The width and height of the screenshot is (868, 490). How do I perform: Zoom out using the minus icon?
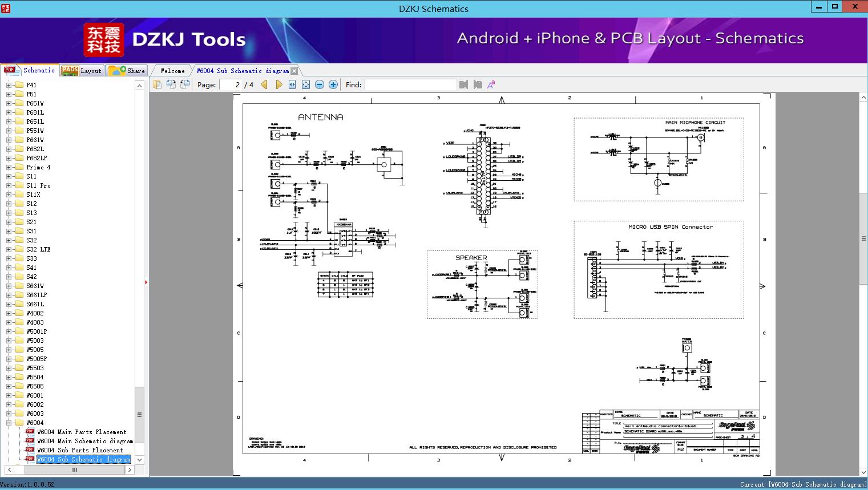pos(319,84)
